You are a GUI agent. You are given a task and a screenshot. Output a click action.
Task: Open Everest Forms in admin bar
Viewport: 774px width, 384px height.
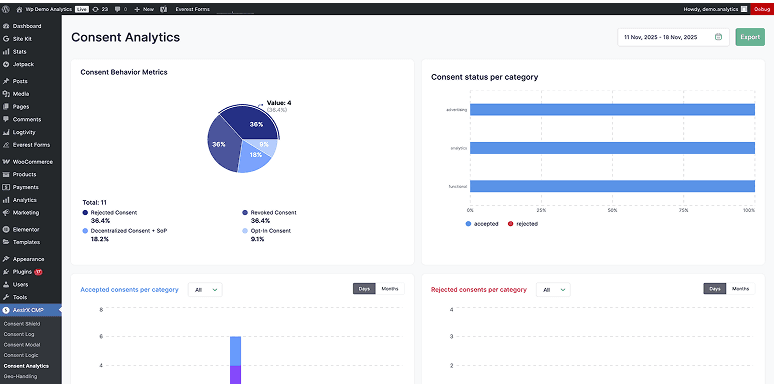(x=193, y=9)
